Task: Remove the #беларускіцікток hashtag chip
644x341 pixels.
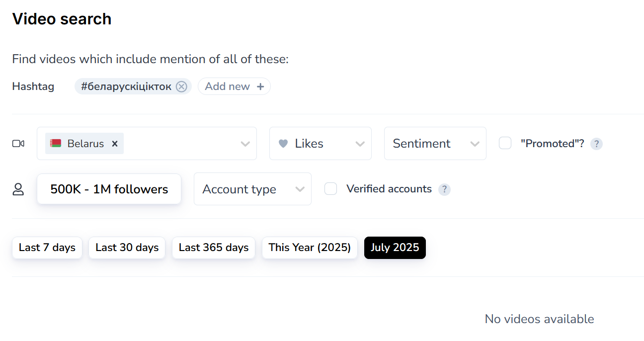Action: pyautogui.click(x=181, y=86)
